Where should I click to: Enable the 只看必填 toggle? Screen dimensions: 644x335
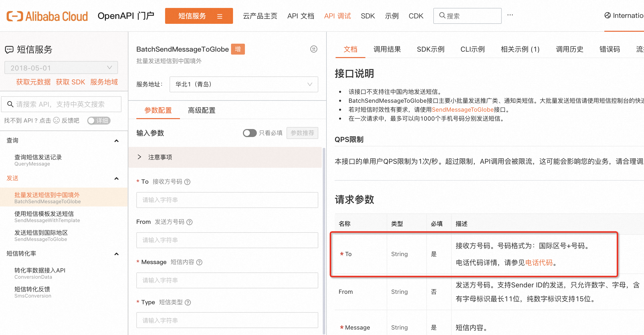coord(250,133)
